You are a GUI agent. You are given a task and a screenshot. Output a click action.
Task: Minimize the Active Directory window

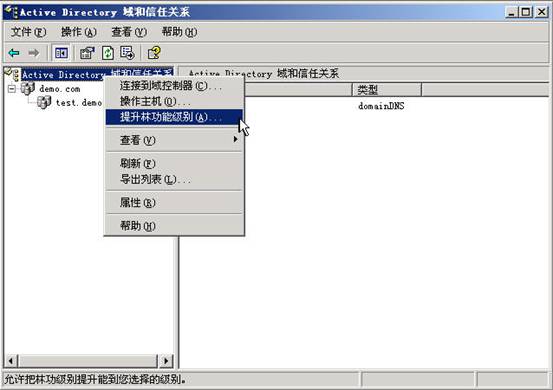pos(511,12)
